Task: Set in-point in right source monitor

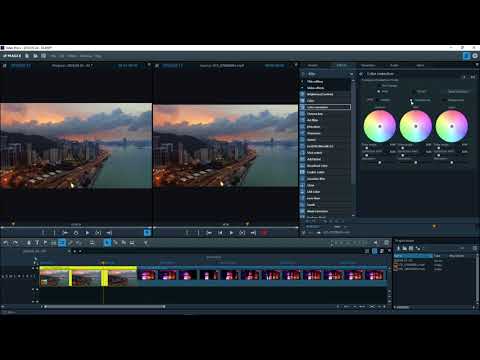Action: 187,233
